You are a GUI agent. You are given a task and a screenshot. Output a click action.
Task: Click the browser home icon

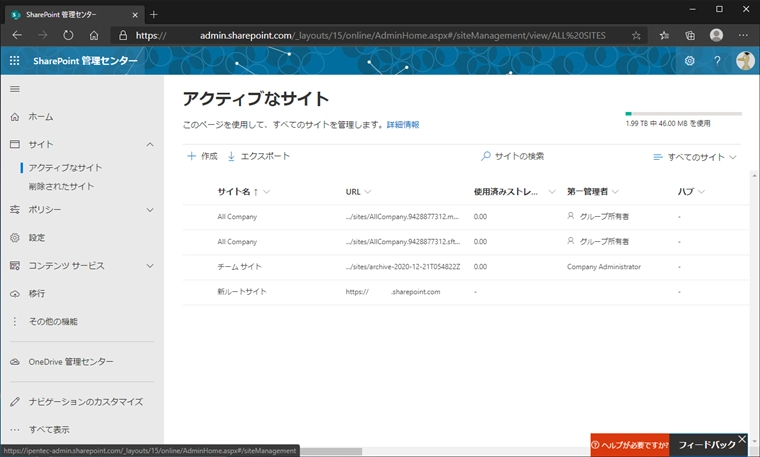94,35
